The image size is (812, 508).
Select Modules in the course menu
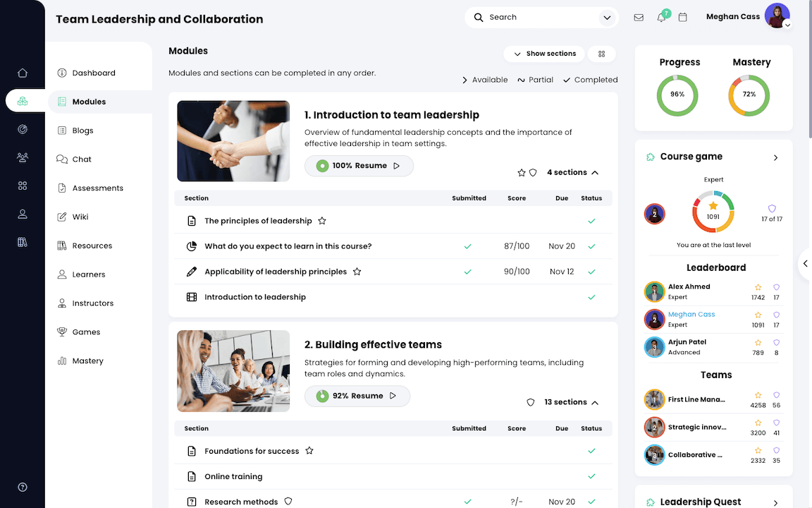click(100, 102)
